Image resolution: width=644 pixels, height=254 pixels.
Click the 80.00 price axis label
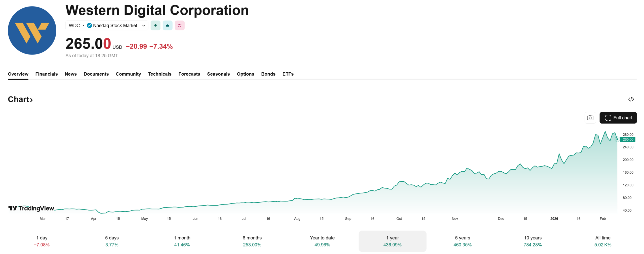point(627,198)
